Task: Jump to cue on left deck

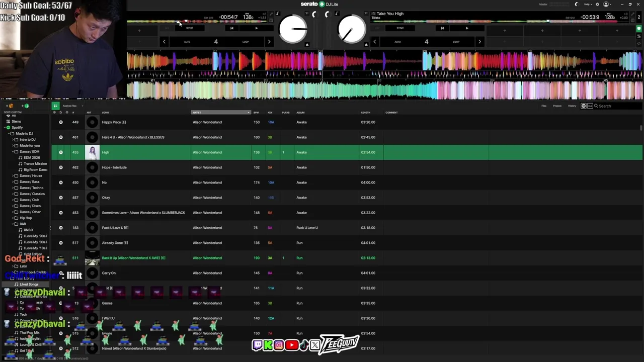Action: pyautogui.click(x=231, y=28)
